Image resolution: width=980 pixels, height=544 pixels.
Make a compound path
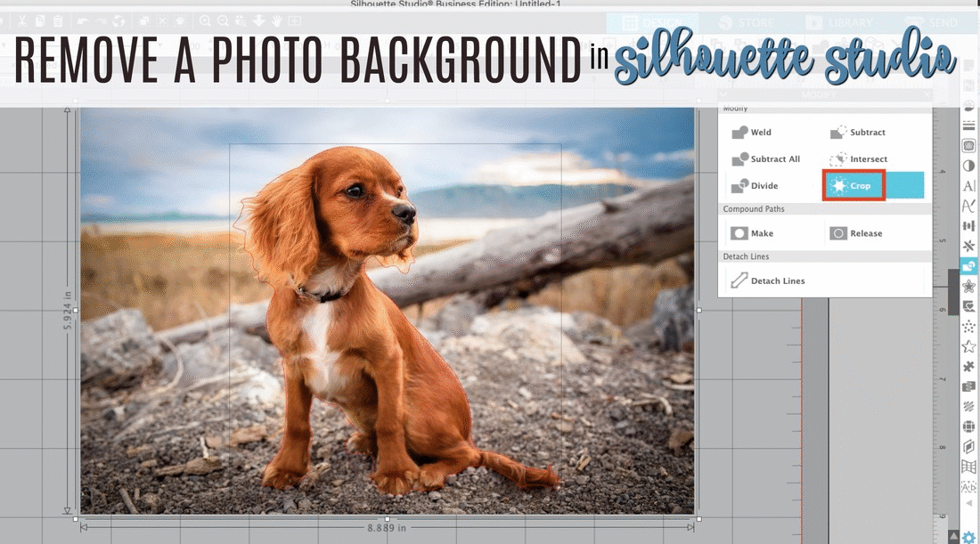tap(752, 233)
